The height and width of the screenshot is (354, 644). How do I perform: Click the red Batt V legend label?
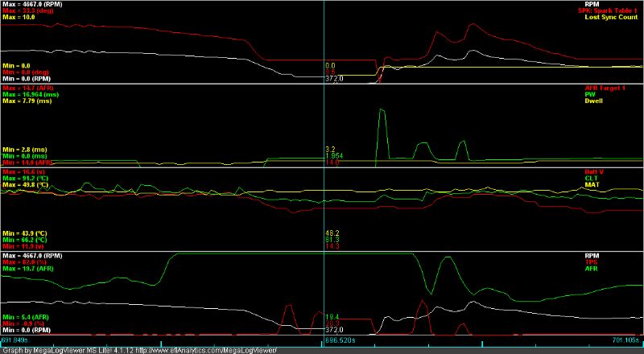[630, 172]
